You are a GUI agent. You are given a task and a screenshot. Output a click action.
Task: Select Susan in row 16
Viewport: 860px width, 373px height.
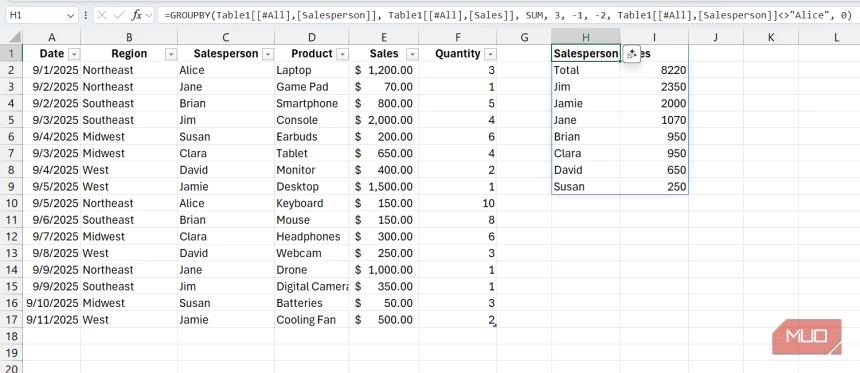pos(226,303)
